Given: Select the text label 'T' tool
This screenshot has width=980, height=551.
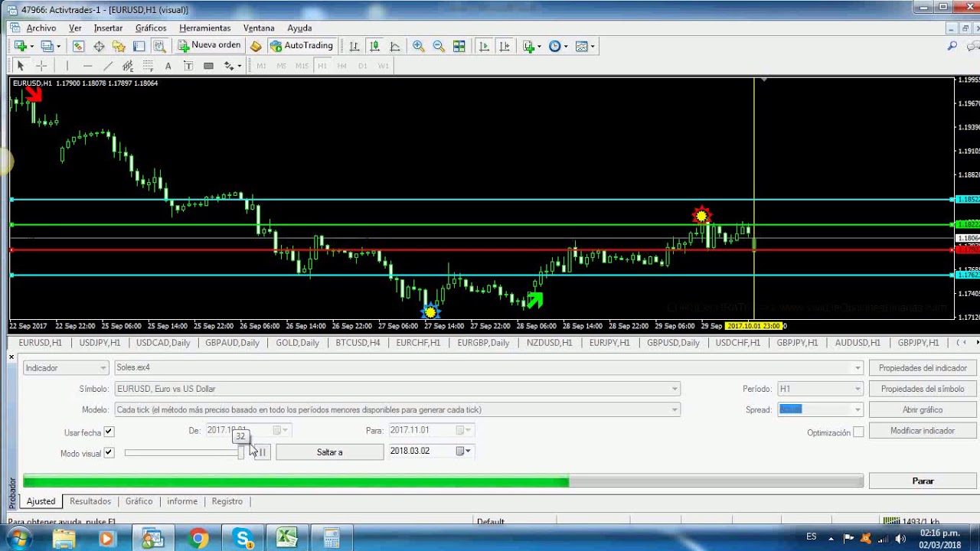Looking at the screenshot, I should click(x=188, y=66).
